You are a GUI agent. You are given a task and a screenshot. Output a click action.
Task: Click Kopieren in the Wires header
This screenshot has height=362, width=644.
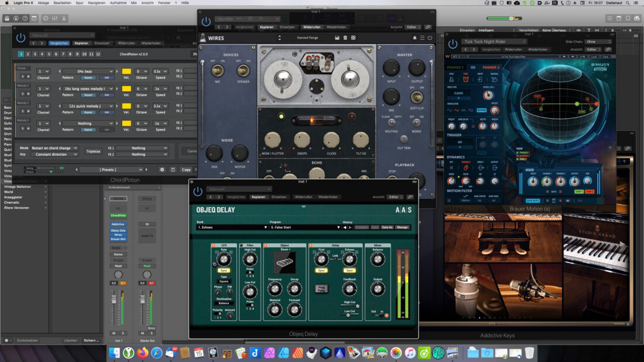[x=266, y=27]
